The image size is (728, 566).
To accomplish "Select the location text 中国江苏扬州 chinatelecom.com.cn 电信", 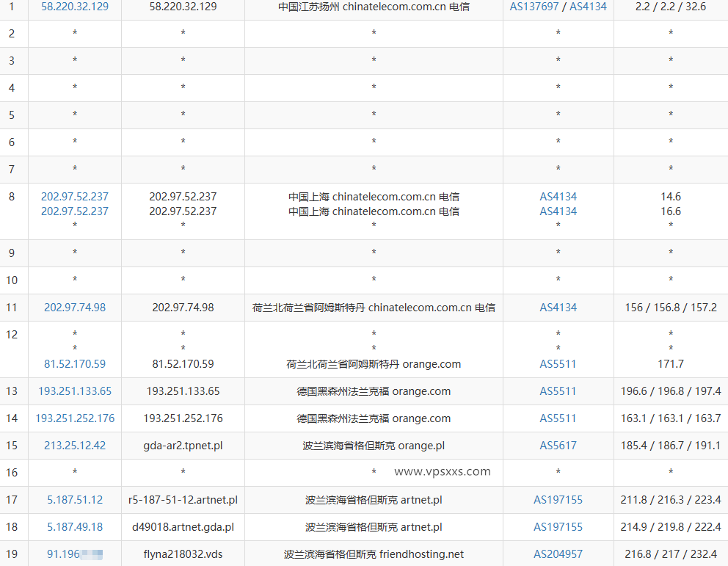I will click(x=374, y=7).
